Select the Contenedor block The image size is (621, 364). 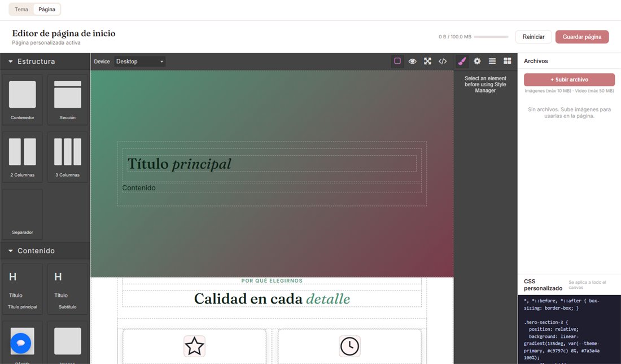click(x=23, y=100)
